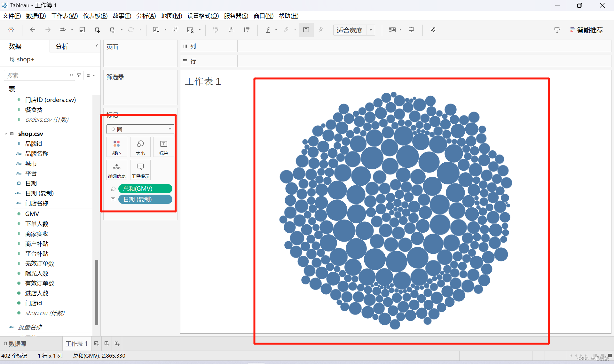This screenshot has width=614, height=364.
Task: Open the Detail mark card
Action: click(x=117, y=170)
